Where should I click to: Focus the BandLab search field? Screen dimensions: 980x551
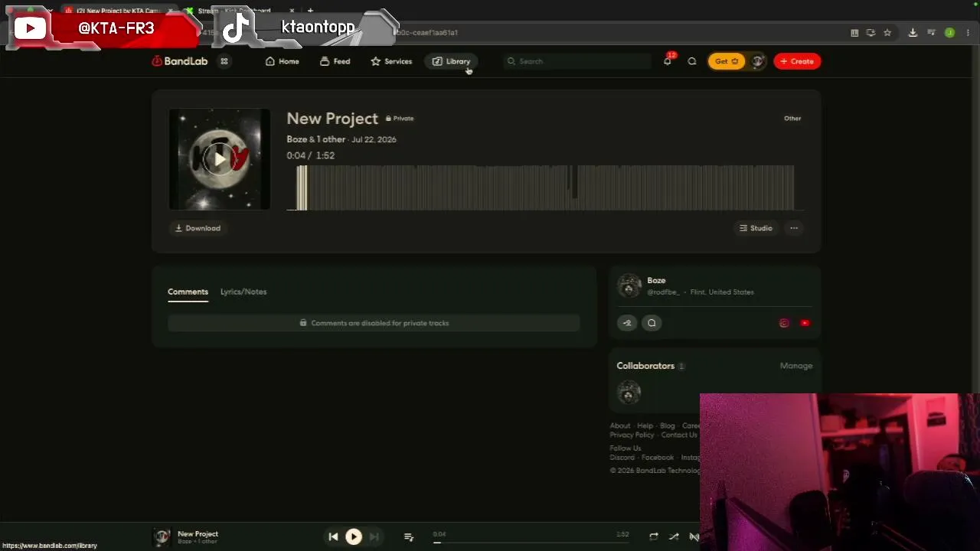click(578, 61)
